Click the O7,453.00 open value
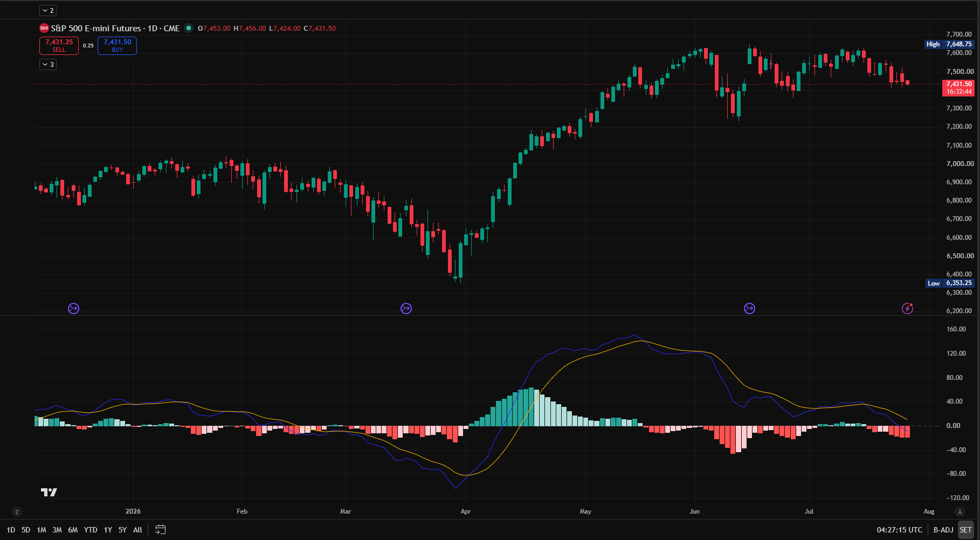 point(214,28)
